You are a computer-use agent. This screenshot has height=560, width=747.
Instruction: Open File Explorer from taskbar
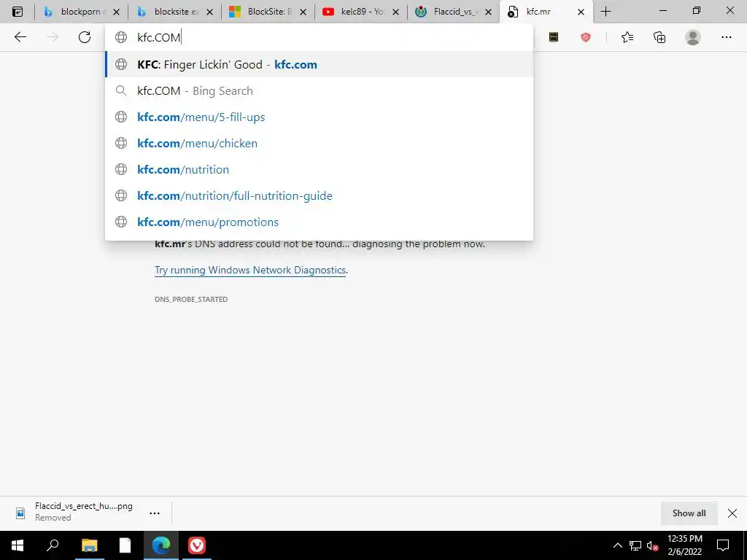tap(89, 545)
